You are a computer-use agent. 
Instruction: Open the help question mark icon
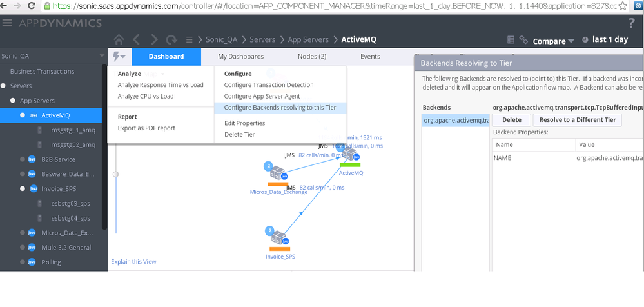[x=631, y=23]
